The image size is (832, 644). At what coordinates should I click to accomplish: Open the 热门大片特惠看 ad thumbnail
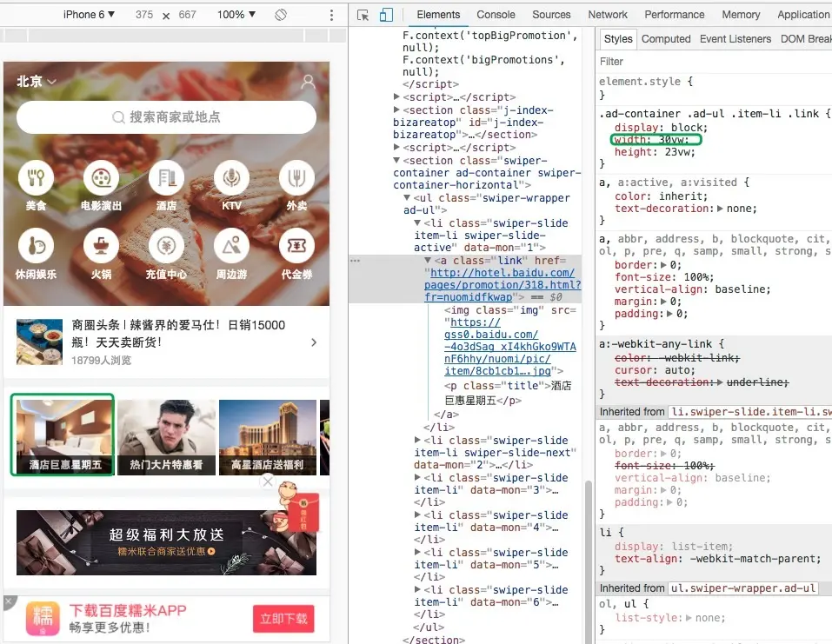pos(167,437)
